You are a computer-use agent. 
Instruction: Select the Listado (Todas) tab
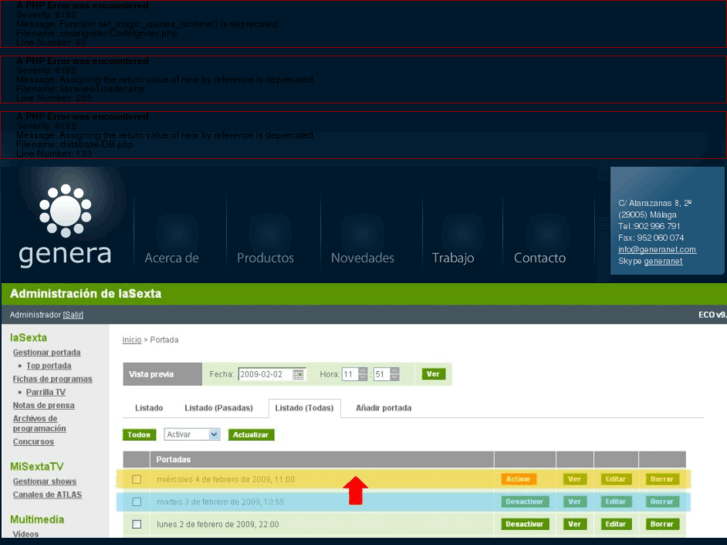click(304, 408)
